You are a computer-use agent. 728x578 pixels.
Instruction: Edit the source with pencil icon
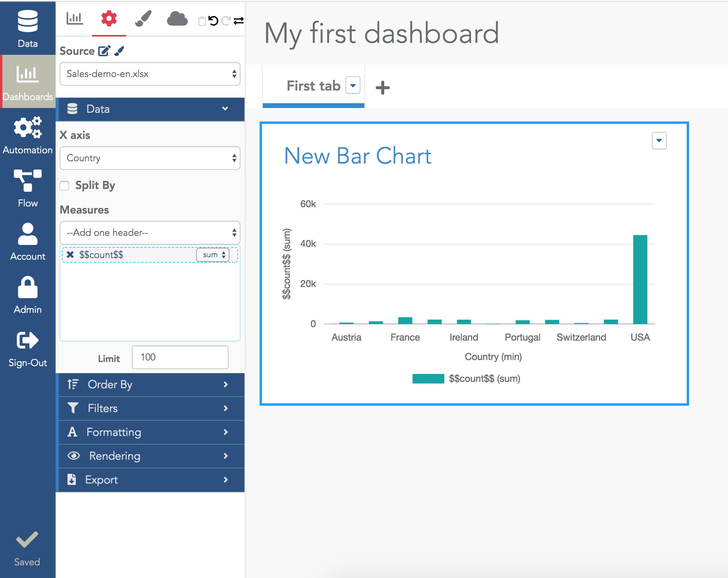104,51
